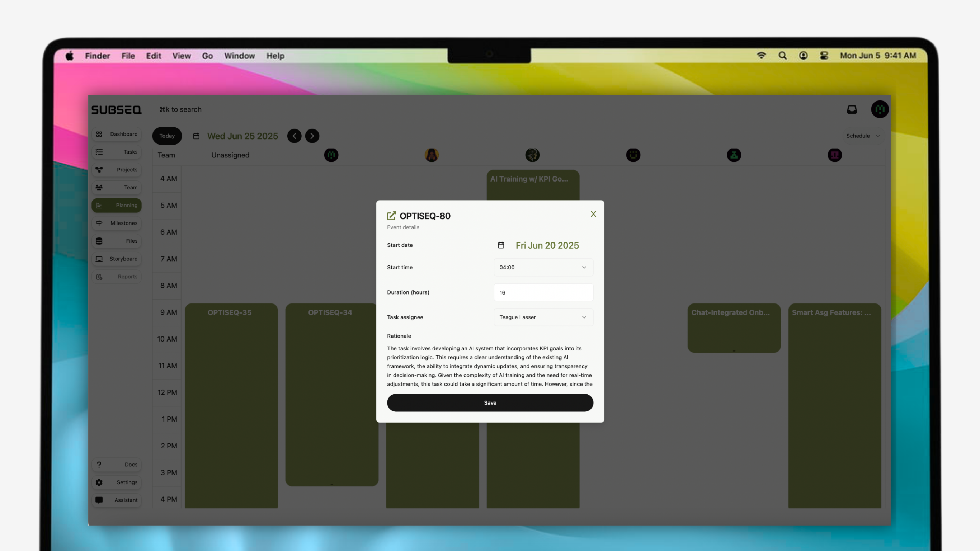Click calendar icon beside Wed Jun 25 2025

point(196,136)
